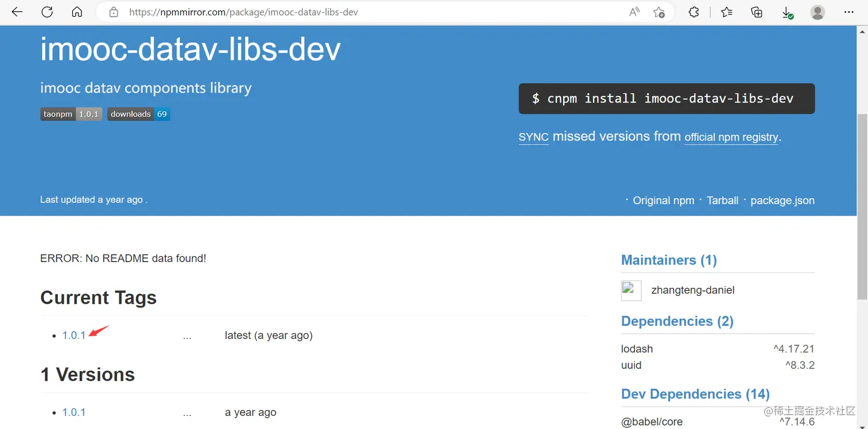This screenshot has height=429, width=868.
Task: Click the 'latest (a year ago)' text
Action: click(269, 336)
